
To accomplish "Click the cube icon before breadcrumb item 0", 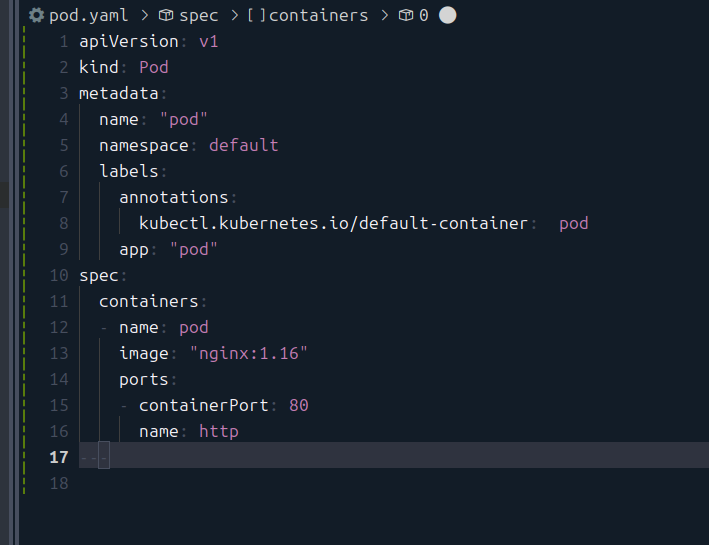I will pyautogui.click(x=406, y=16).
